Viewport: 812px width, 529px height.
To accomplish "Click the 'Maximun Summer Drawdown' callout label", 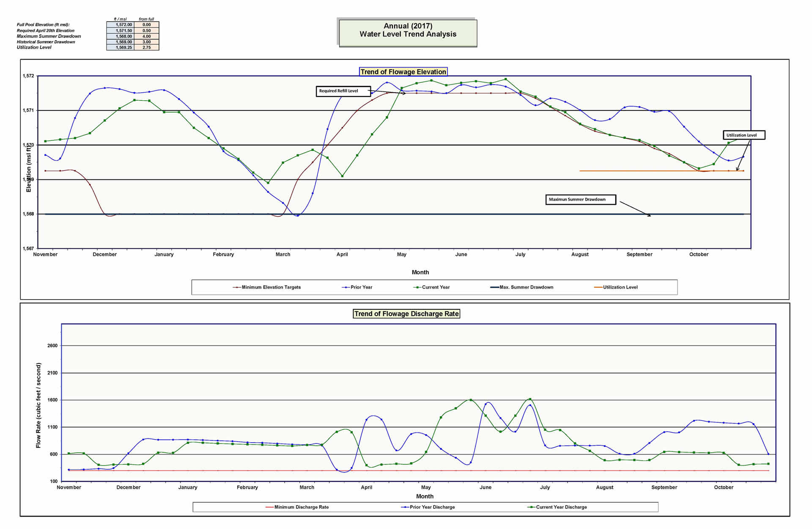I will coord(580,199).
